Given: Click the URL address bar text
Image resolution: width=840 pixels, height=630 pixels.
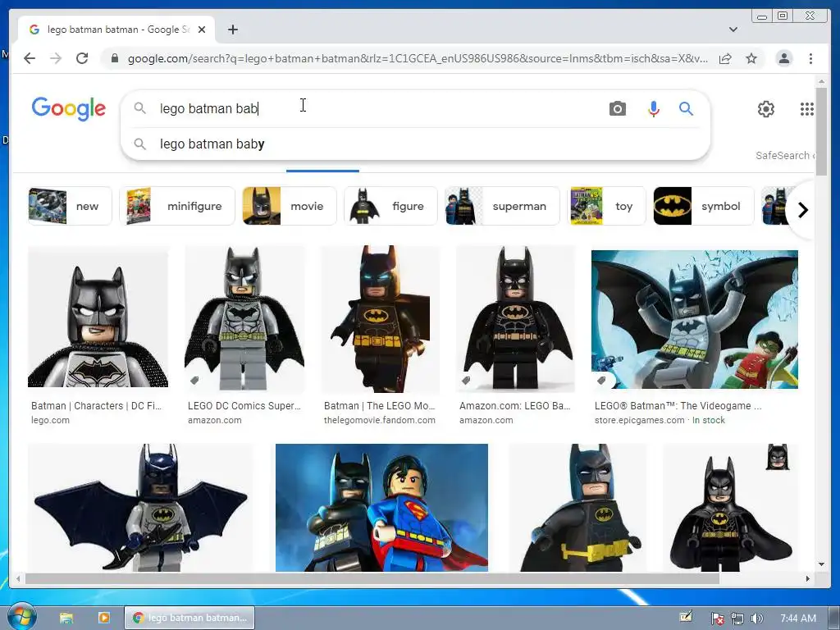Looking at the screenshot, I should click(418, 58).
